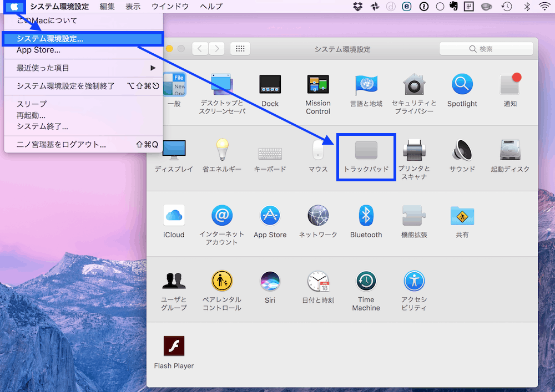Open the 機能拡張 preference pane
The image size is (555, 392).
(x=414, y=221)
